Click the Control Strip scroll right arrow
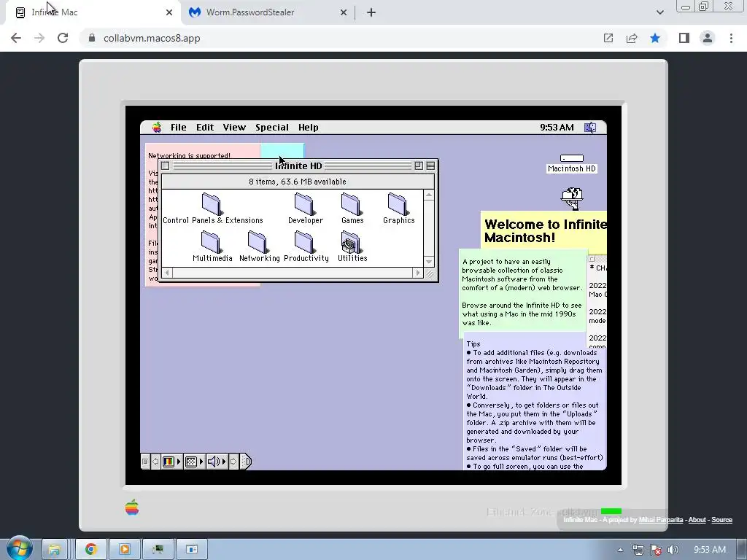This screenshot has height=560, width=747. click(x=233, y=462)
